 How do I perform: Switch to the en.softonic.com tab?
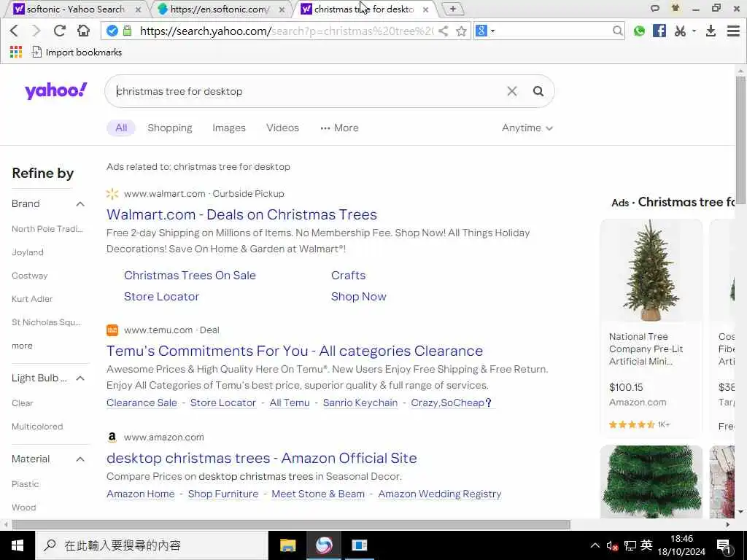(220, 9)
